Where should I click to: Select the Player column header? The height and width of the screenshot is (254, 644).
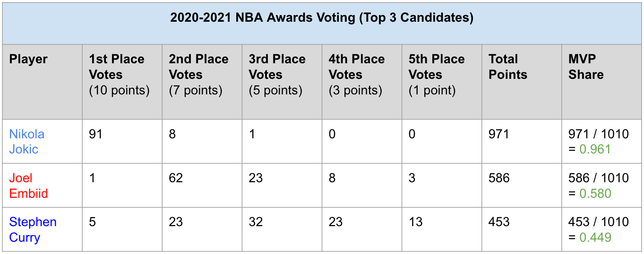click(x=28, y=59)
